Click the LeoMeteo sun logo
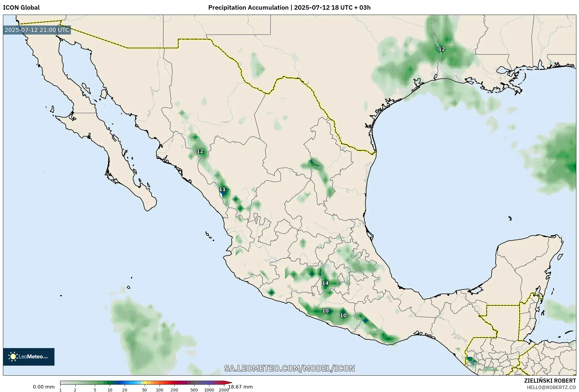The width and height of the screenshot is (579, 392). tap(29, 357)
